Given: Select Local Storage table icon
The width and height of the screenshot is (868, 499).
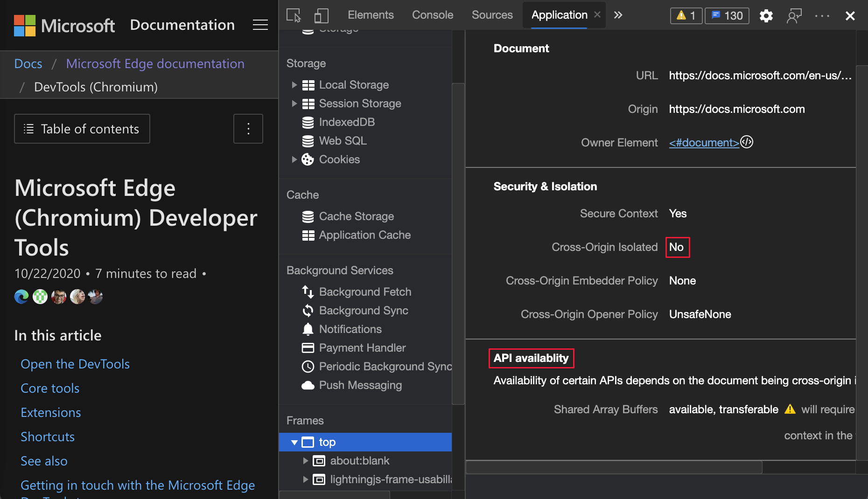Looking at the screenshot, I should click(x=308, y=85).
